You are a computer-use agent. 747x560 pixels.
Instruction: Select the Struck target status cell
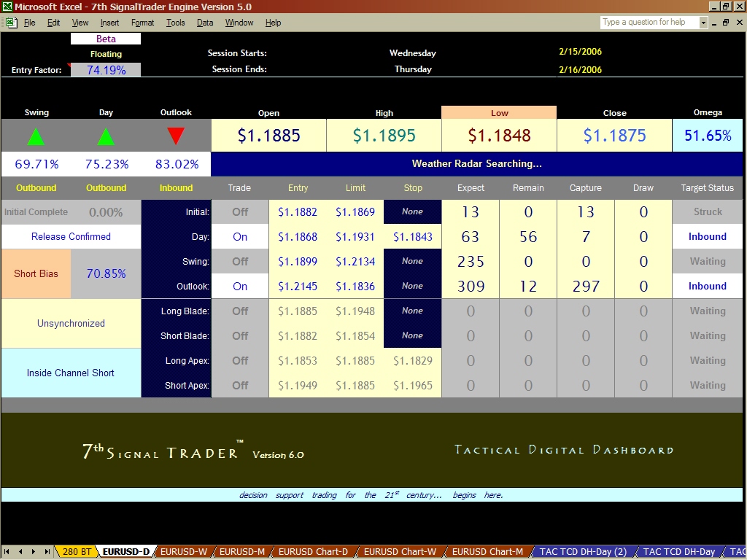click(708, 212)
